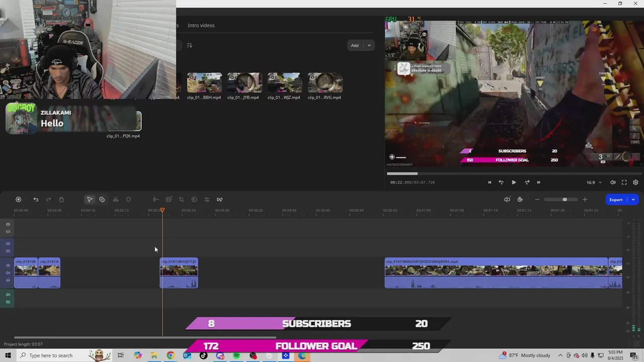Delete selected clip with trash icon
This screenshot has width=644, height=362.
61,200
